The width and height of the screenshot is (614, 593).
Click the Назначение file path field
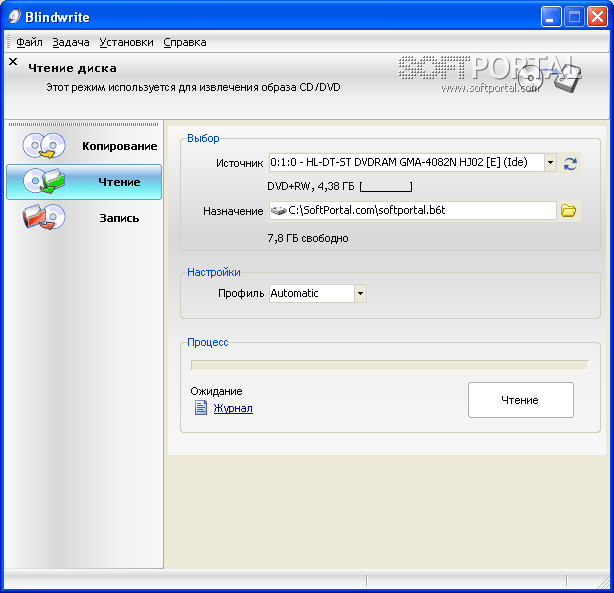(x=412, y=211)
